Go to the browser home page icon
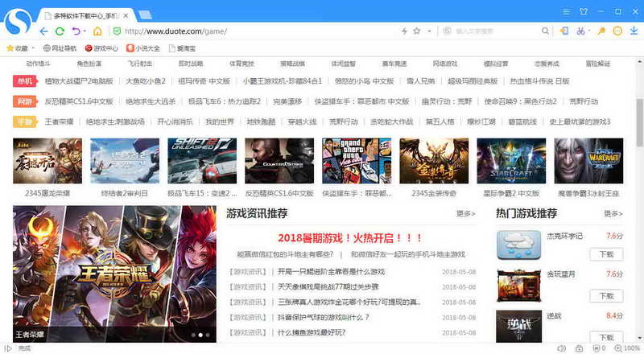The height and width of the screenshot is (354, 644). pyautogui.click(x=97, y=31)
